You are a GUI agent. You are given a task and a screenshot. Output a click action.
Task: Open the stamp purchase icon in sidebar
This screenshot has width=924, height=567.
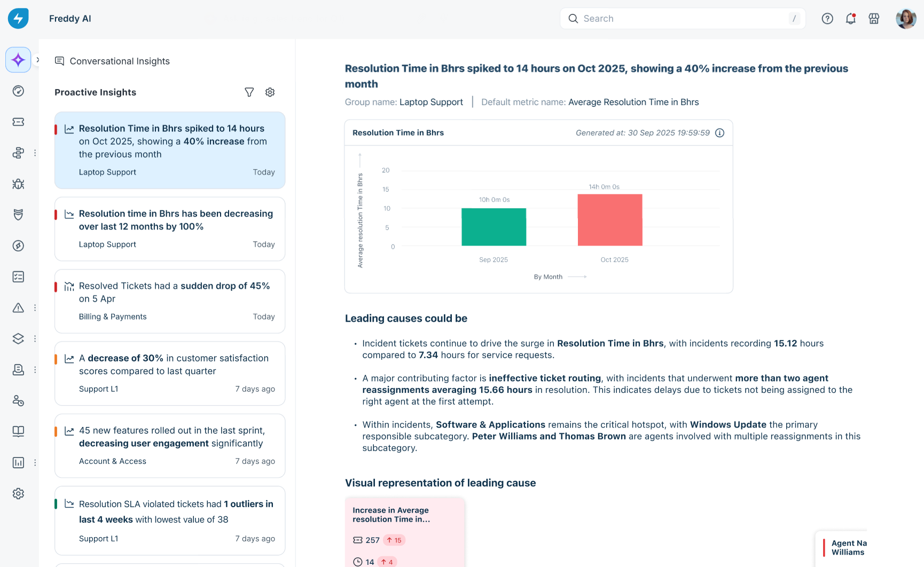(18, 369)
